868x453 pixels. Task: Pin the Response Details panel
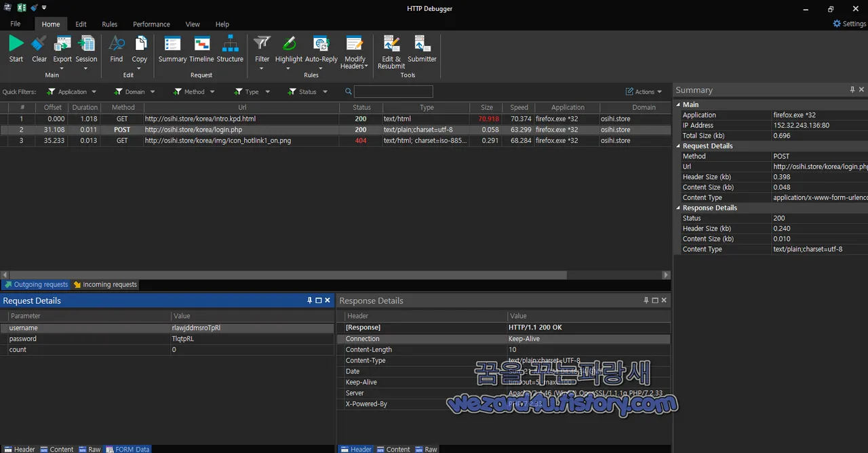(x=646, y=300)
